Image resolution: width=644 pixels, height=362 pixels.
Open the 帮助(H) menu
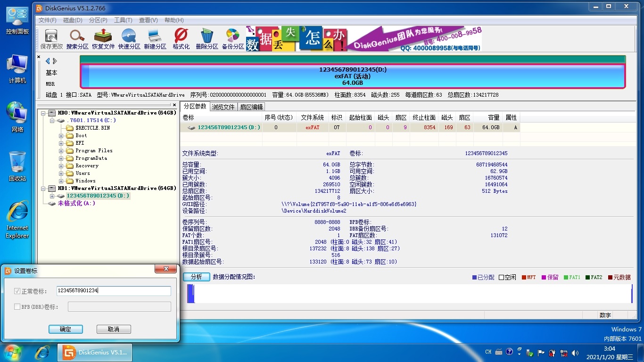(x=174, y=20)
